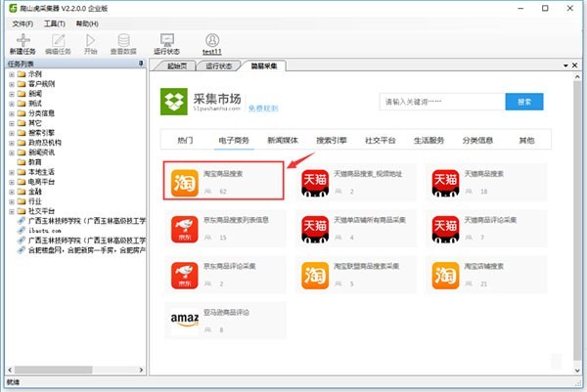Open the 工具(T) menu
Image resolution: width=587 pixels, height=392 pixels.
55,23
